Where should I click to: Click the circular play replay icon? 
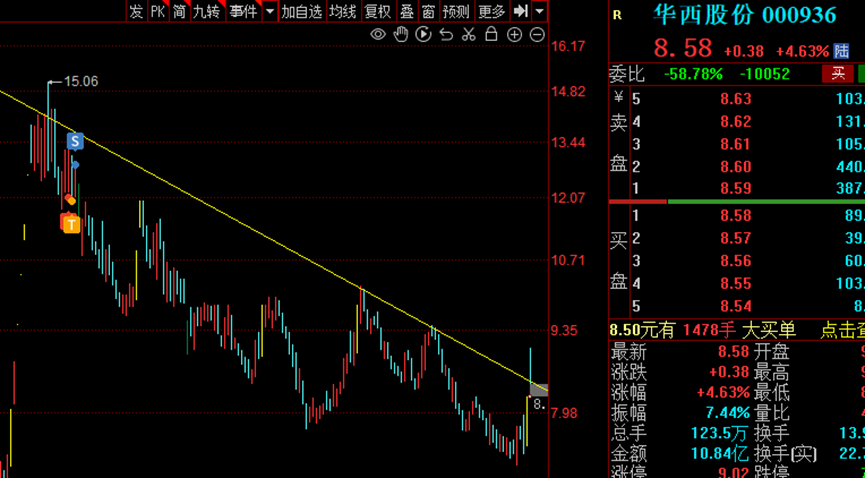pos(423,35)
